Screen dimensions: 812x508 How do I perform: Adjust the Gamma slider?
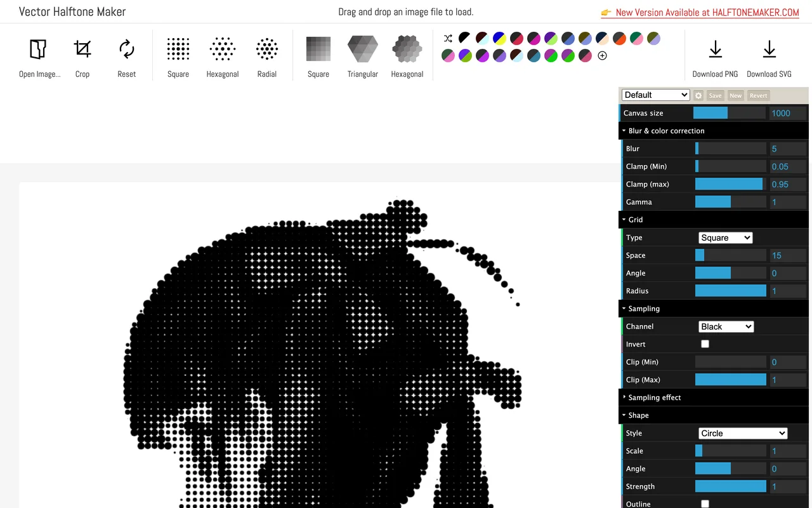pos(731,202)
